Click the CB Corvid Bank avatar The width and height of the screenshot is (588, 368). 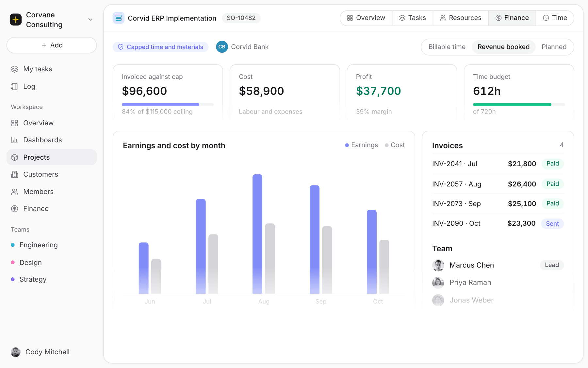pos(222,47)
